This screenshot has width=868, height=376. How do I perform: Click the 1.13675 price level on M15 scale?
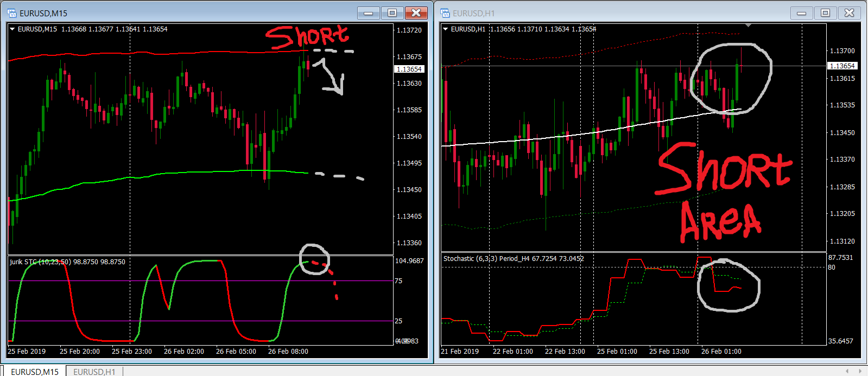[409, 57]
